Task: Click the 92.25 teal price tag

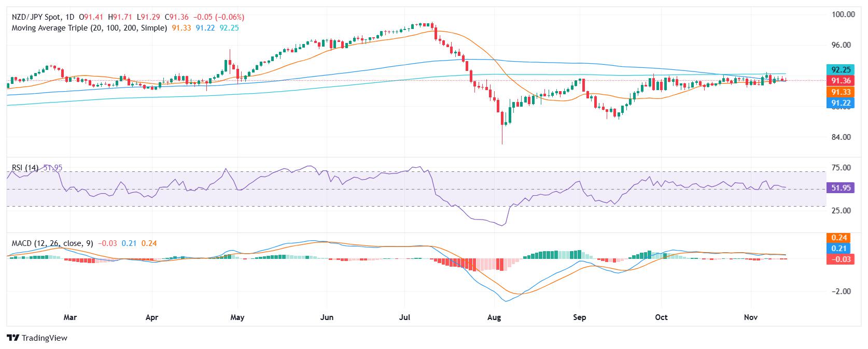Action: (x=839, y=69)
